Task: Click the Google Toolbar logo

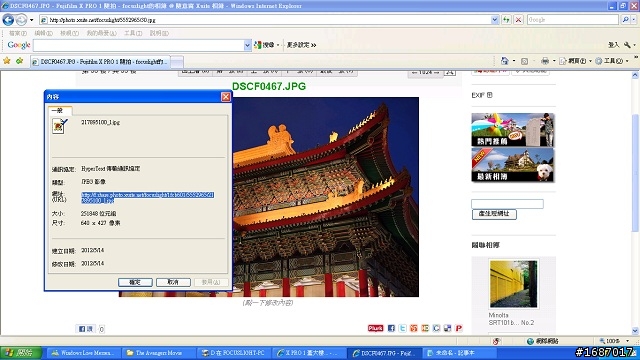Action: point(19,45)
